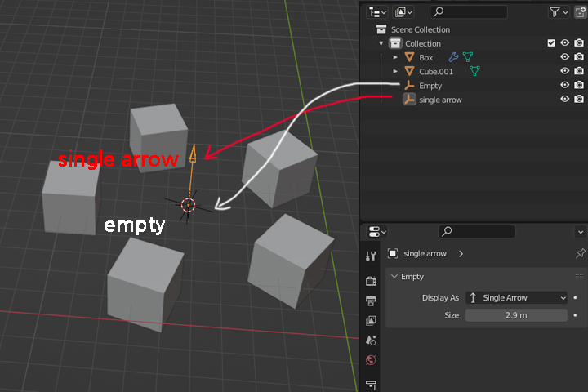Toggle the properties pin icon
588x392 pixels.
pos(580,254)
